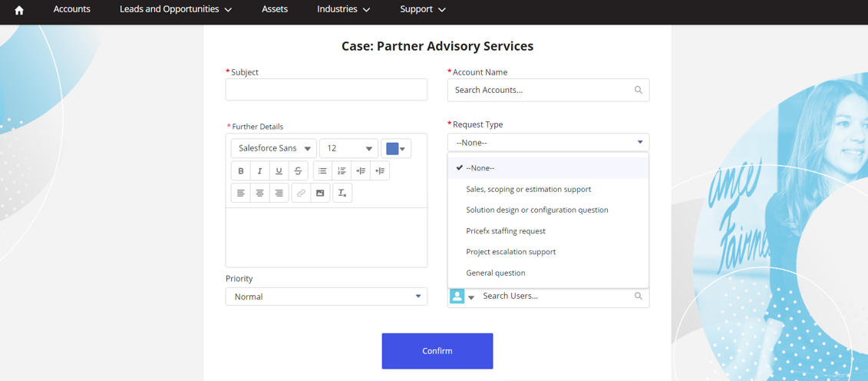Toggle underline formatting
The image size is (868, 381).
279,171
